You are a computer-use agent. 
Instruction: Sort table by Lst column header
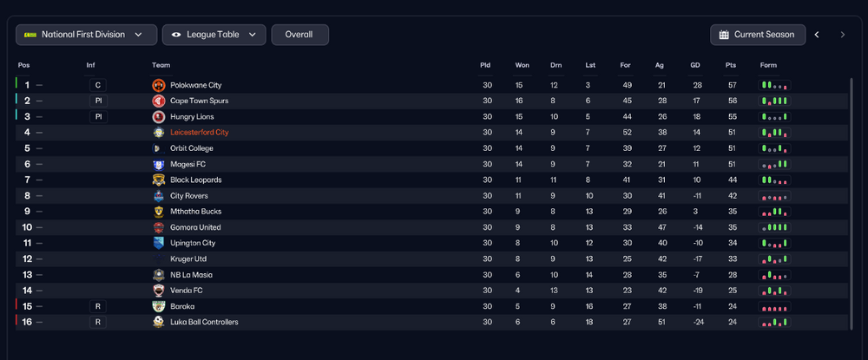[590, 65]
